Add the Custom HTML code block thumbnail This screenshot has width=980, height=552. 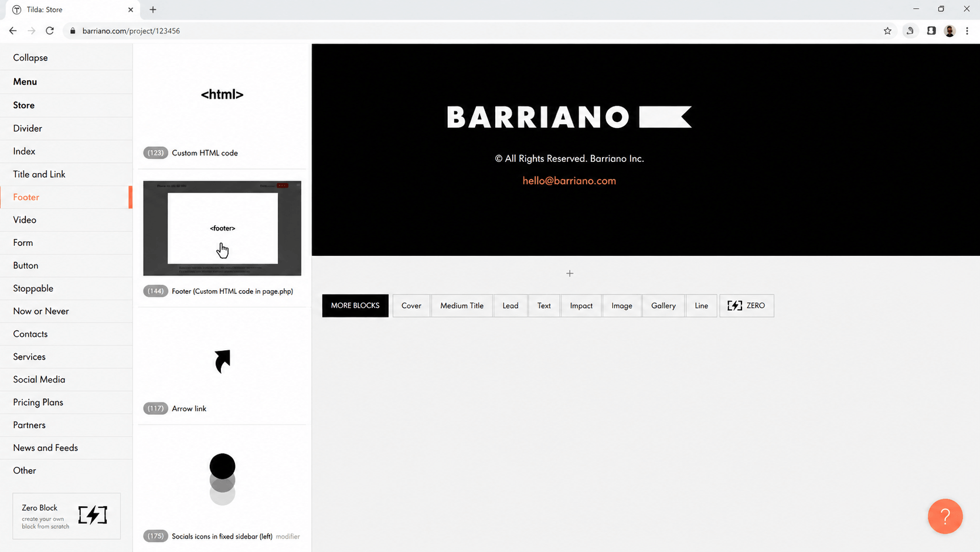(222, 94)
